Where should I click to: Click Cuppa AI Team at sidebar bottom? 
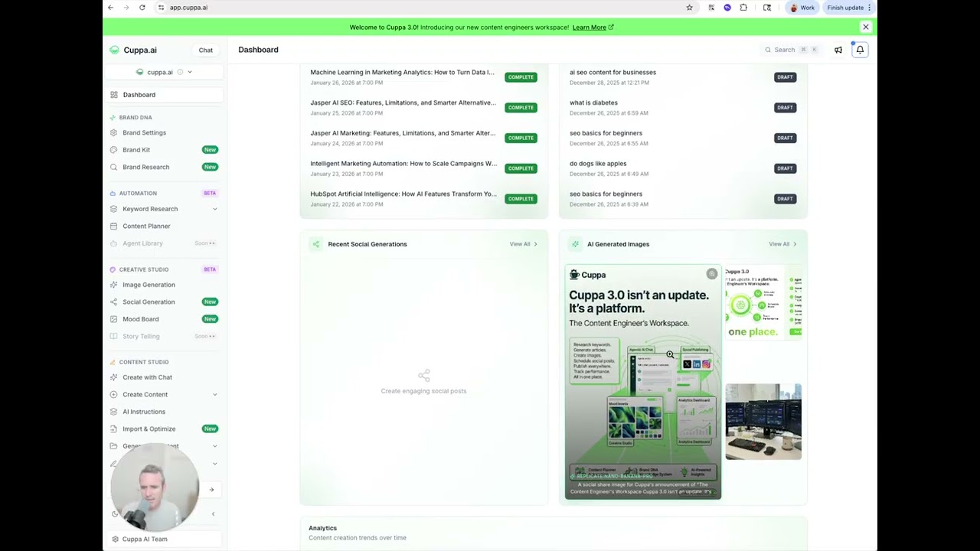165,539
